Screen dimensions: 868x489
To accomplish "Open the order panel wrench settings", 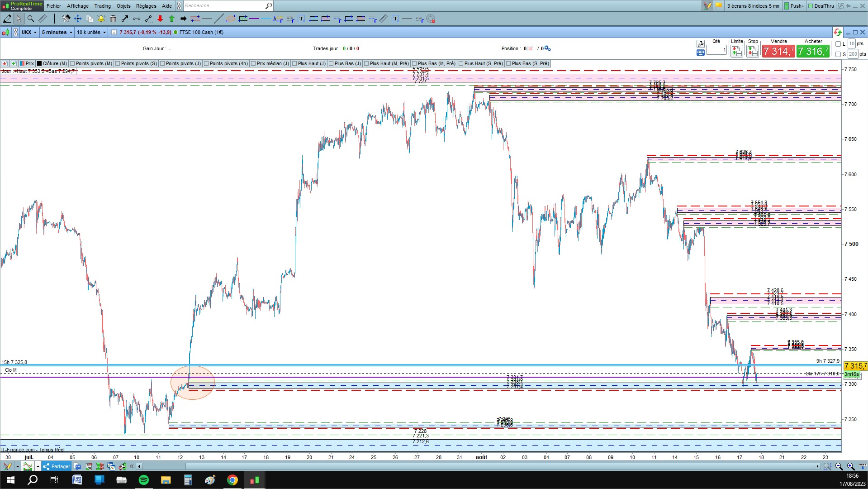I will [701, 44].
